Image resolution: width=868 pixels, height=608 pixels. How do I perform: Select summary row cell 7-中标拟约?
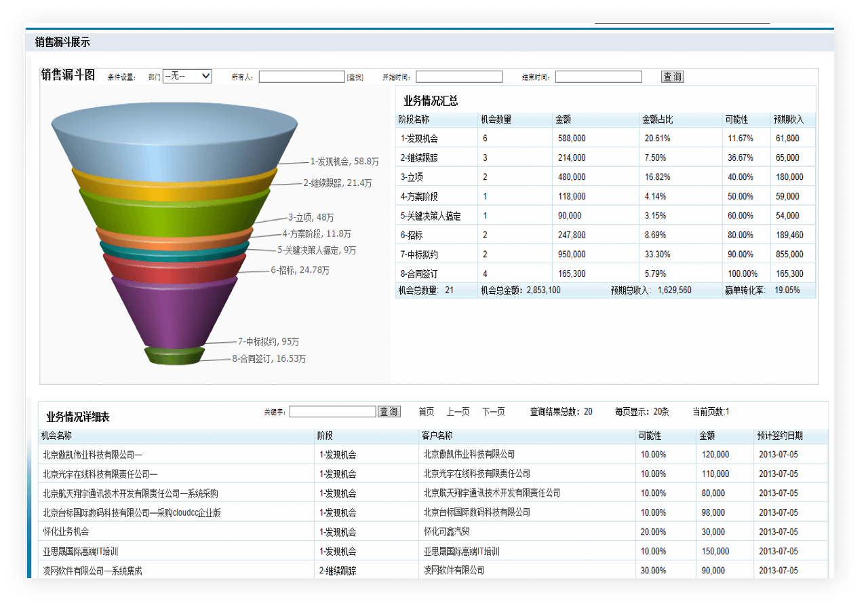pyautogui.click(x=419, y=255)
